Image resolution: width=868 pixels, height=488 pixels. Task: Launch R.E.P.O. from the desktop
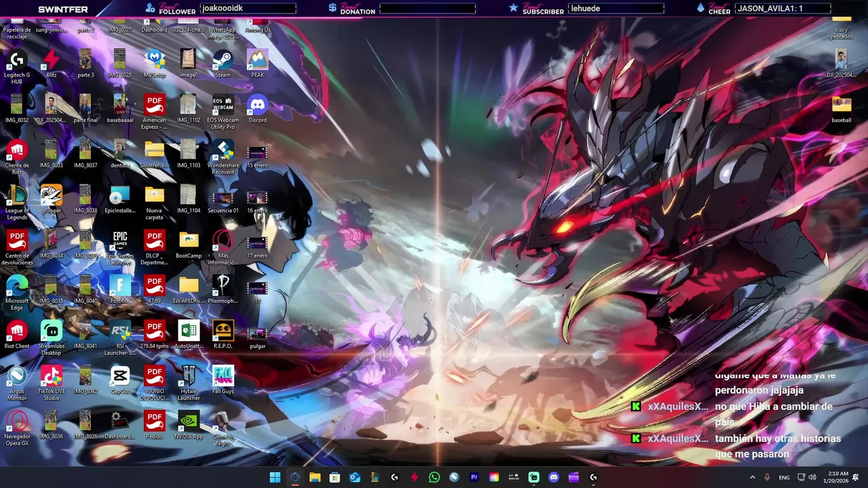[x=223, y=335]
